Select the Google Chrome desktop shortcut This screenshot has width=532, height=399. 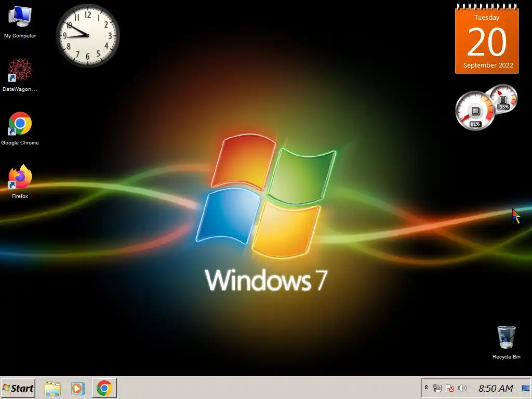tap(20, 128)
